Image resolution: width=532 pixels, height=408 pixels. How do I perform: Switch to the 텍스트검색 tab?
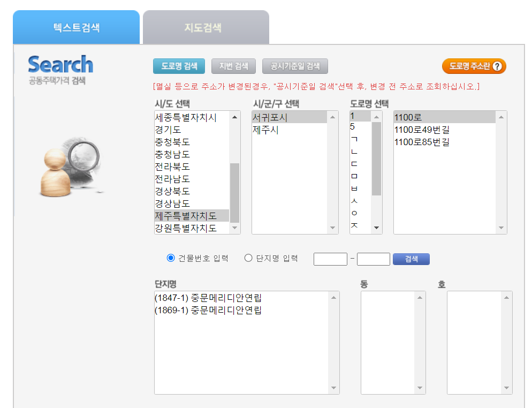(x=77, y=27)
